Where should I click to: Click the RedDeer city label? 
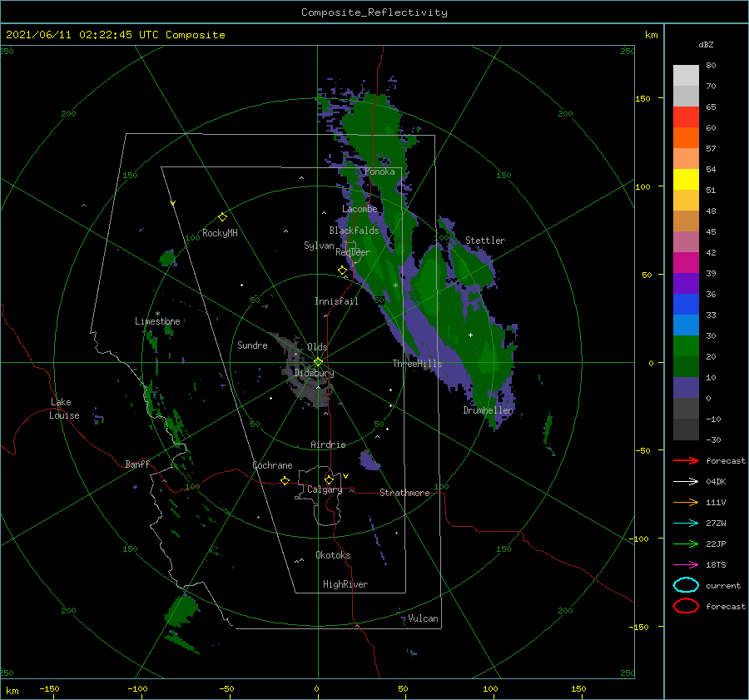click(353, 252)
